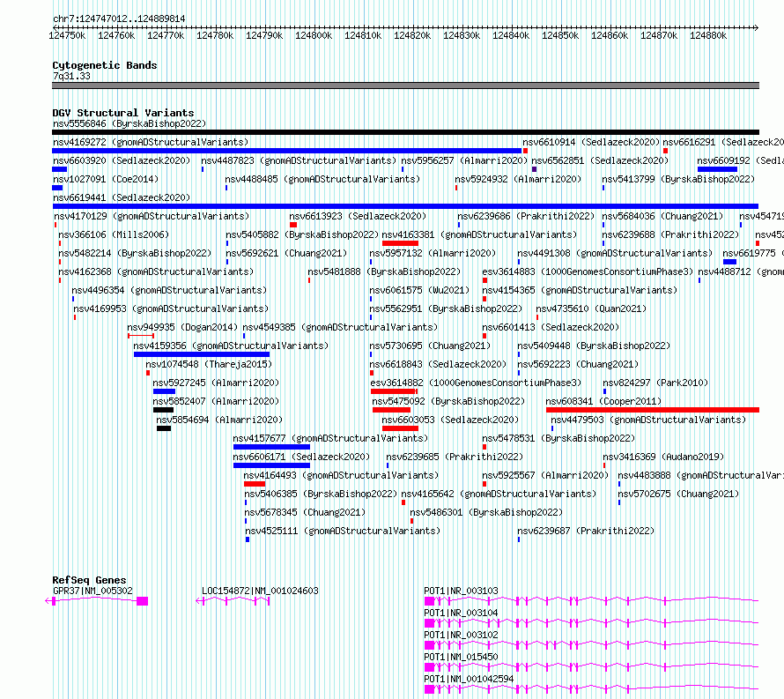The width and height of the screenshot is (784, 699).
Task: Click nsv4163381 gnomAD variant label
Action: click(479, 234)
